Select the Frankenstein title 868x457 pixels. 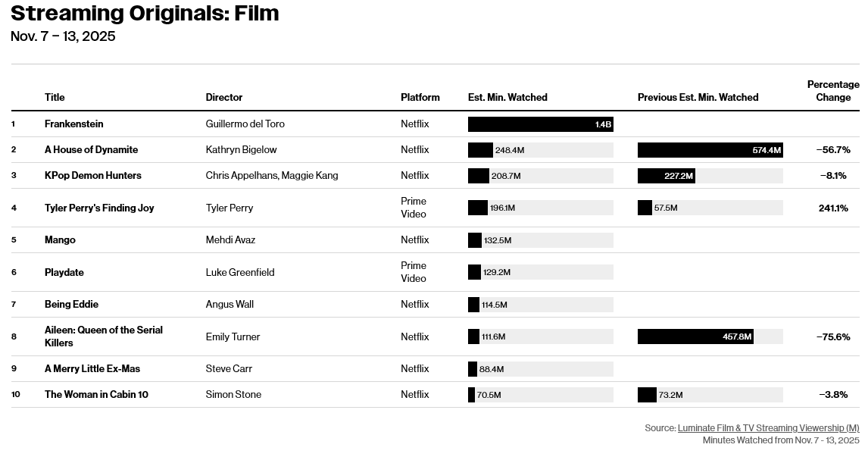74,124
